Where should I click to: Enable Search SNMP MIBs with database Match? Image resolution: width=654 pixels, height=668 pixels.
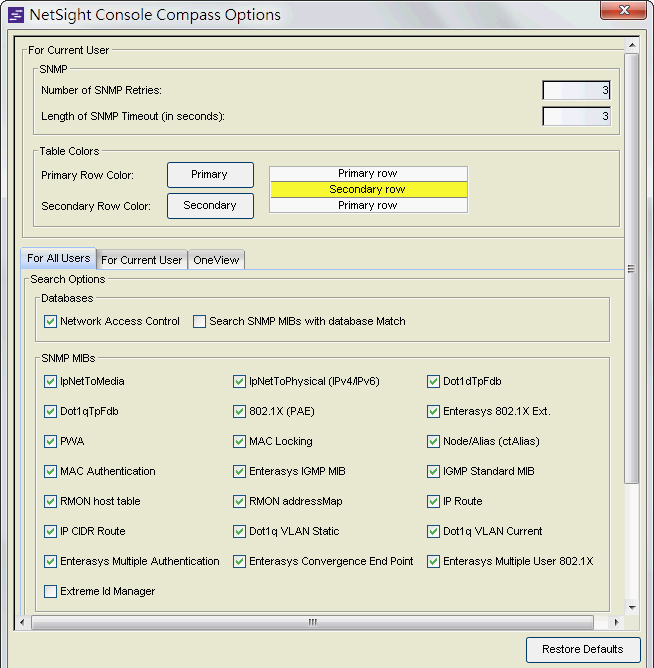click(199, 321)
